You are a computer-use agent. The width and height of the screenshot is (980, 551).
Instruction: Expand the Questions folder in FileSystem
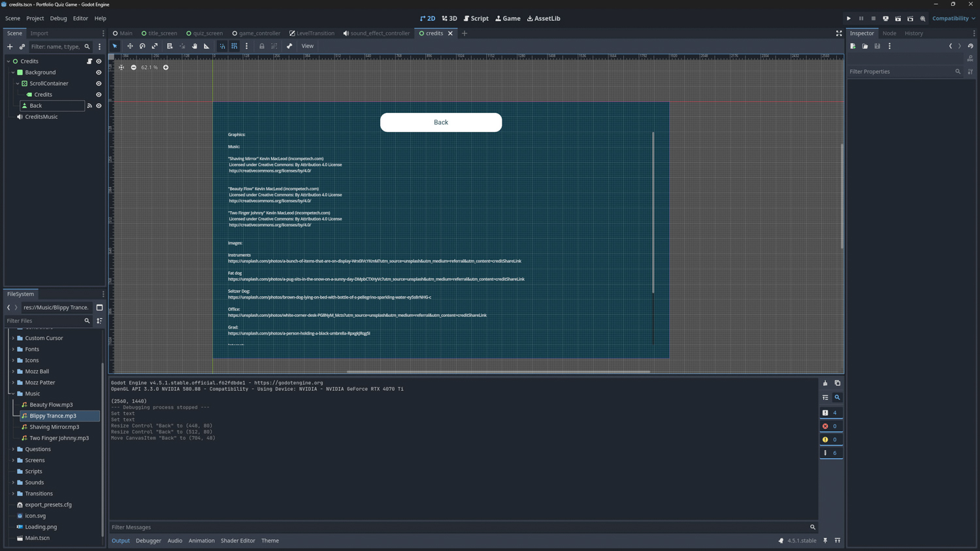[x=13, y=449]
